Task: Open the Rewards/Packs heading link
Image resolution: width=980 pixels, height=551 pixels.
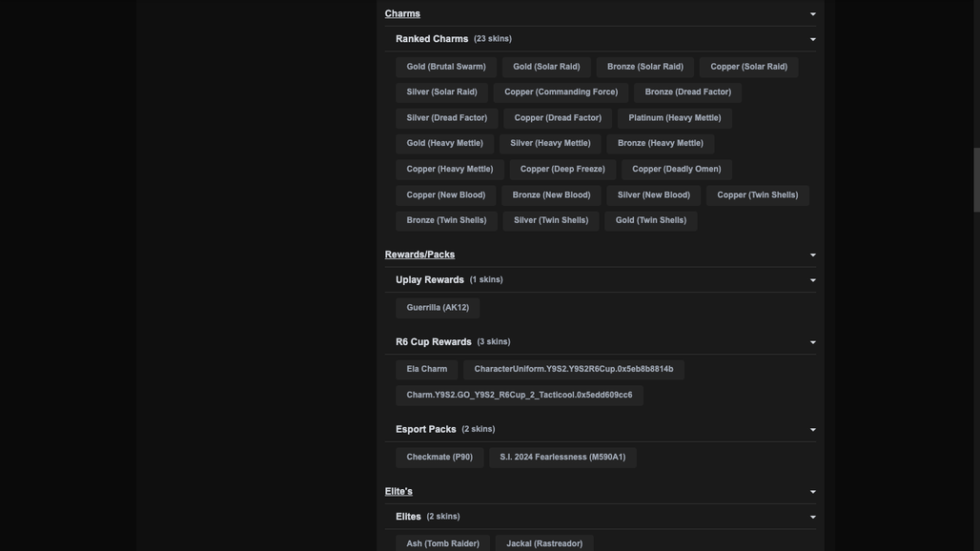Action: pyautogui.click(x=419, y=255)
